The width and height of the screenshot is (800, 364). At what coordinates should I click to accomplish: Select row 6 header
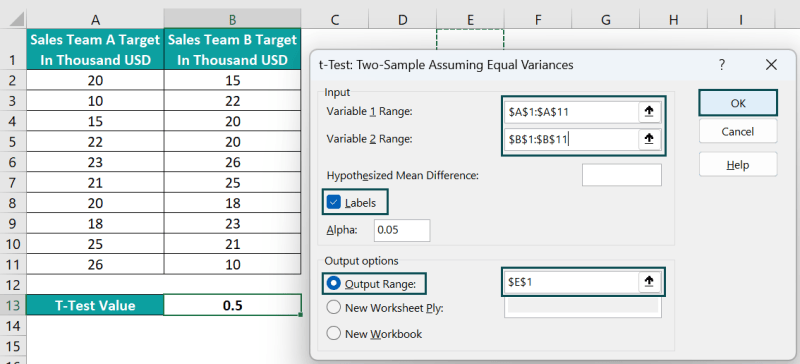(13, 162)
